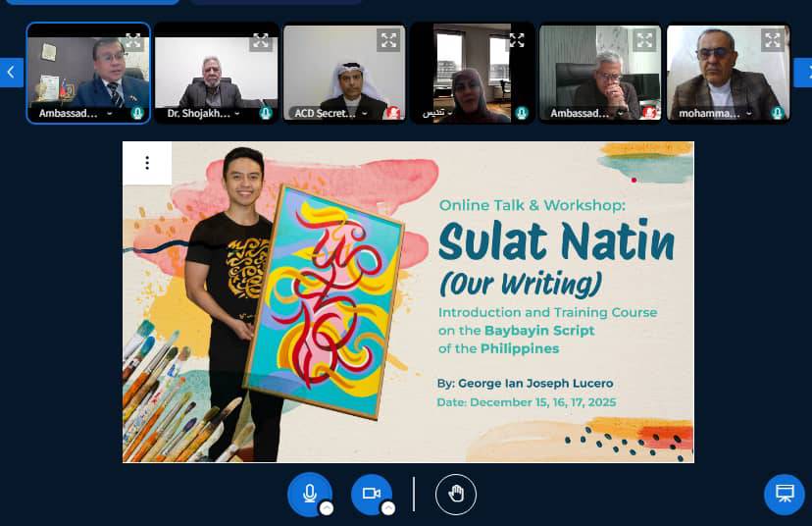Open the three-dot presentation options menu
Viewport: 812px width, 526px height.
point(147,163)
